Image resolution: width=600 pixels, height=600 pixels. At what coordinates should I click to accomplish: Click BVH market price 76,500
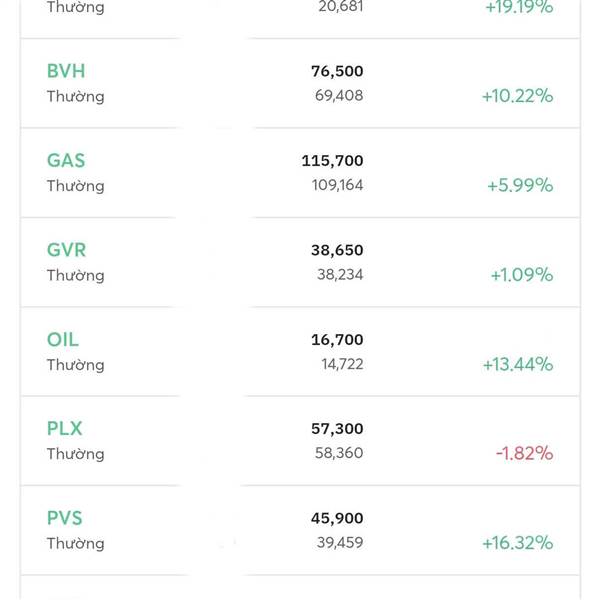(x=337, y=71)
